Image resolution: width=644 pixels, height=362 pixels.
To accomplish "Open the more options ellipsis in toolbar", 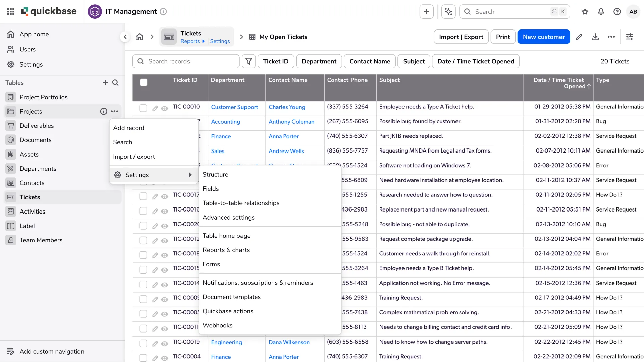I will coord(611,37).
